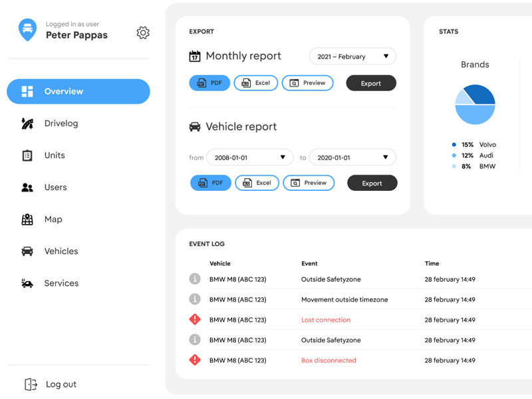Click the Volvo dark blue legend dot
This screenshot has width=532, height=399.
pyautogui.click(x=454, y=144)
